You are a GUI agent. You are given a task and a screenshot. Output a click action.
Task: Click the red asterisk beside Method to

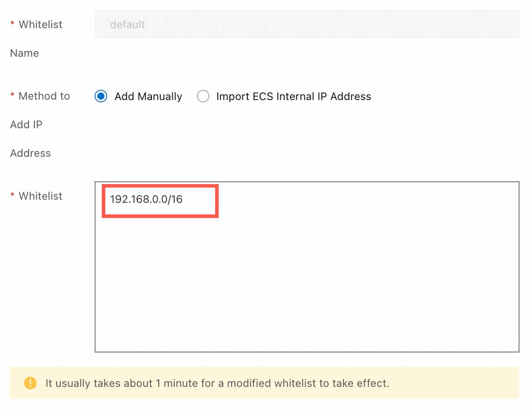click(12, 96)
